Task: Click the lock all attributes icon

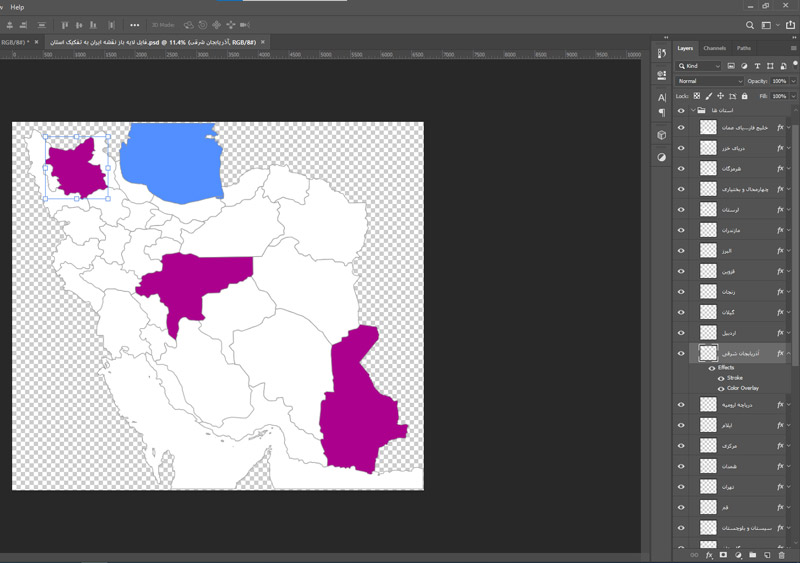Action: 744,96
